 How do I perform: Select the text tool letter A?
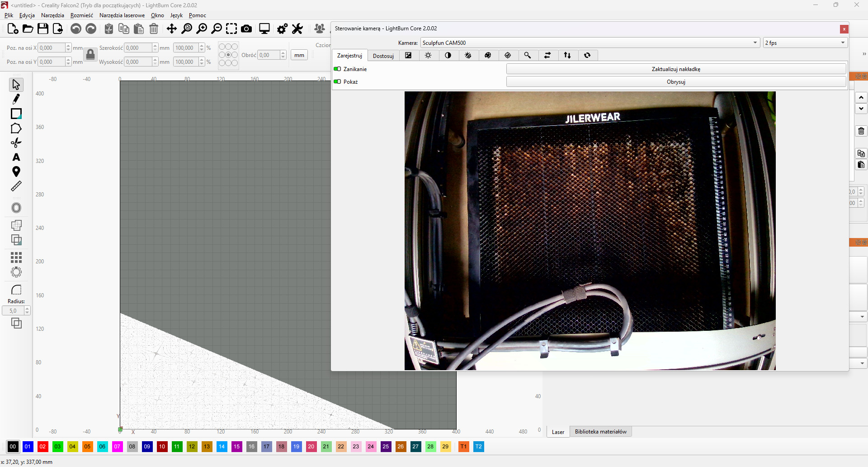[x=16, y=157]
